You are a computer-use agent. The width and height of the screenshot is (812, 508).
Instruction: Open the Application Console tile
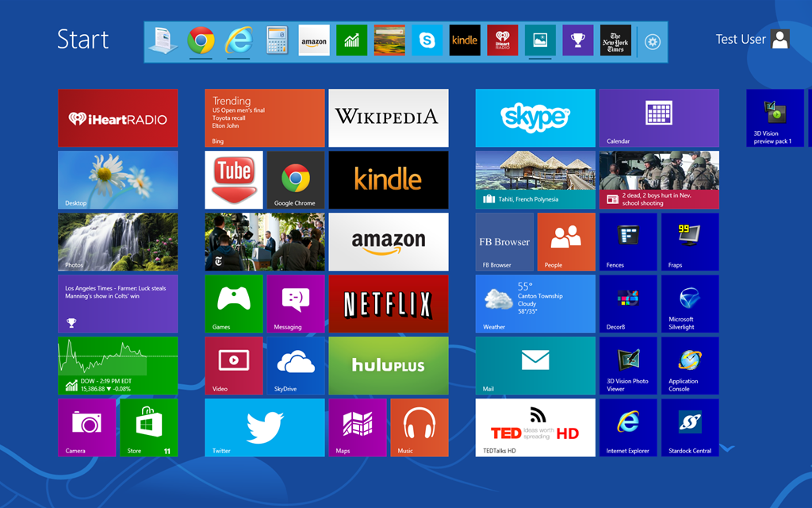coord(691,366)
